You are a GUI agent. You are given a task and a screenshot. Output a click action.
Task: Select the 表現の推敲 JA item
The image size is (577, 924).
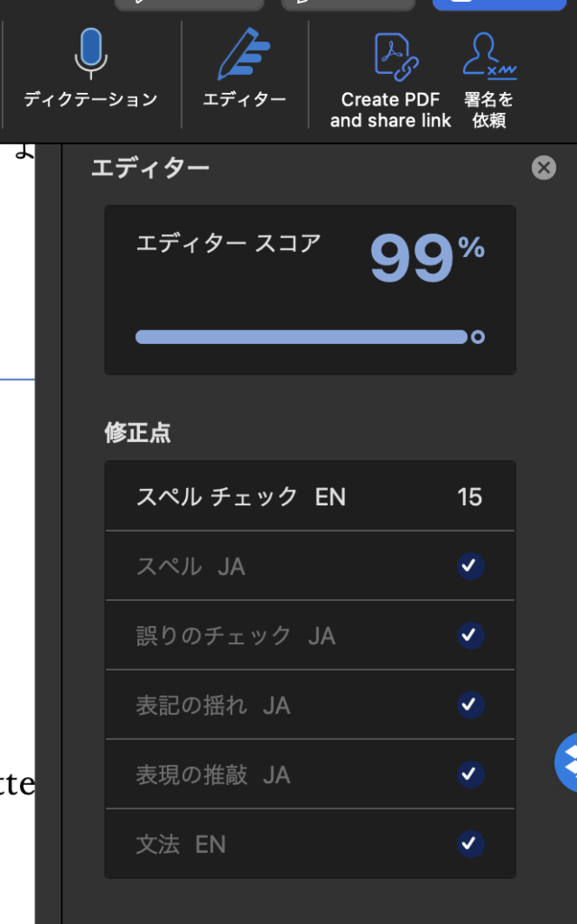[213, 775]
